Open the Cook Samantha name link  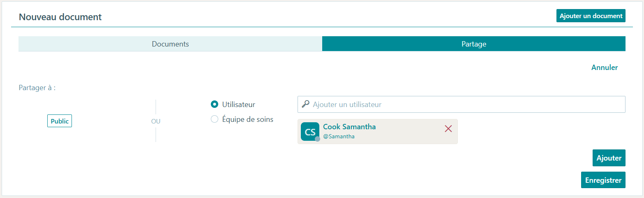pyautogui.click(x=349, y=127)
